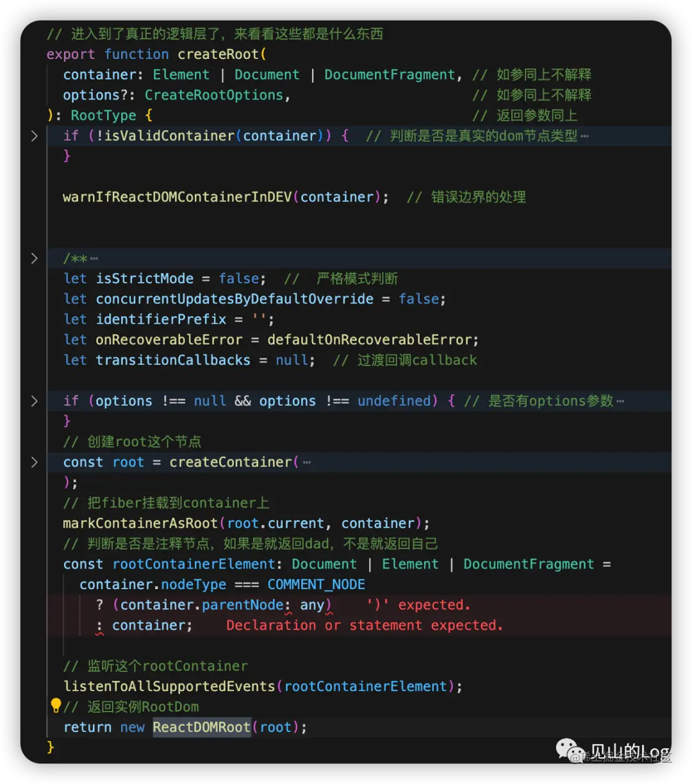
Task: Expand the folded /** comment block
Action: point(35,258)
